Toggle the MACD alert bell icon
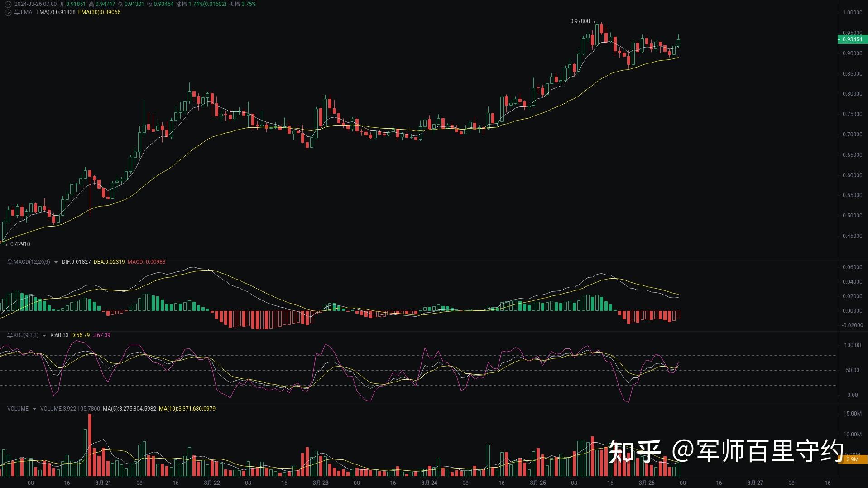The height and width of the screenshot is (488, 868). click(x=10, y=262)
